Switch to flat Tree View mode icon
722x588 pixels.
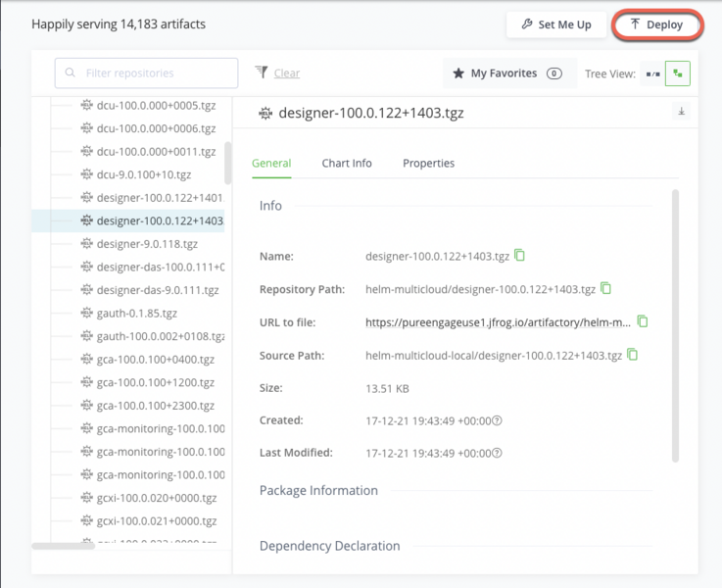(x=652, y=73)
